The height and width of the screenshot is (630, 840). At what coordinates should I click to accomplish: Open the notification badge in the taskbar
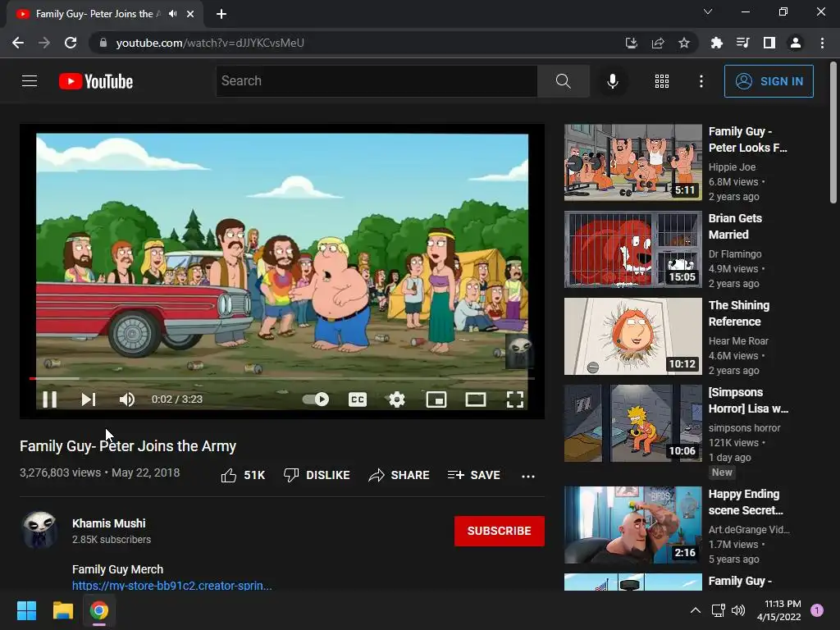[817, 610]
